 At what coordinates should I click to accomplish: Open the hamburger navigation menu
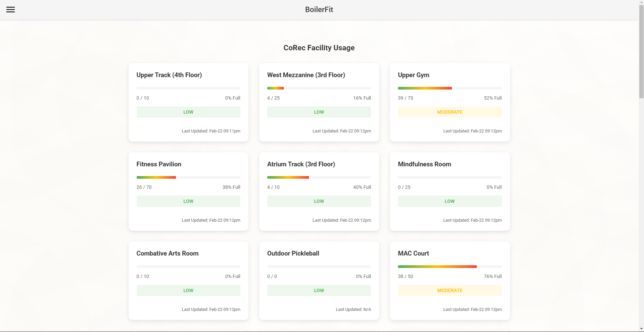pyautogui.click(x=10, y=9)
